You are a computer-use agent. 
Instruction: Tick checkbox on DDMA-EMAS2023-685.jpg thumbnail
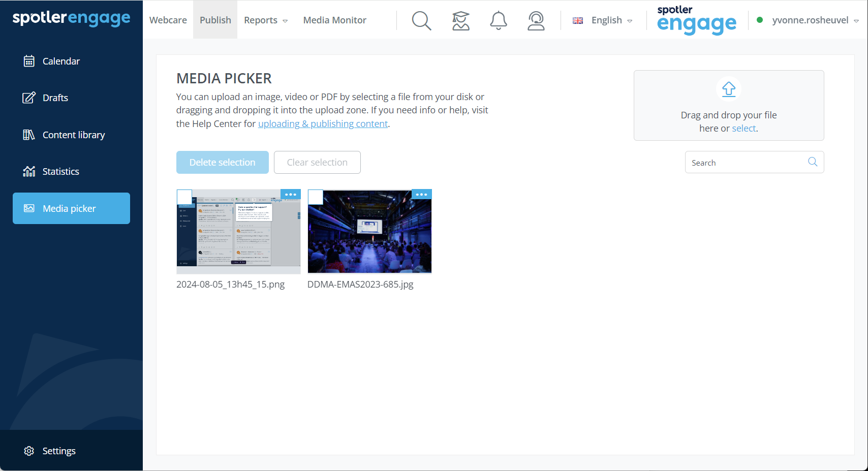[x=316, y=197]
